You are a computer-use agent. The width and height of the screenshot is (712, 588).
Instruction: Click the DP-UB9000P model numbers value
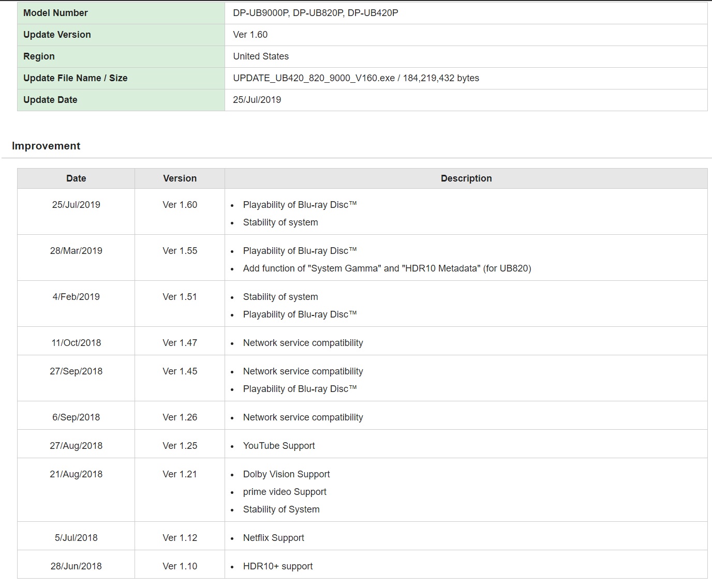click(x=315, y=13)
